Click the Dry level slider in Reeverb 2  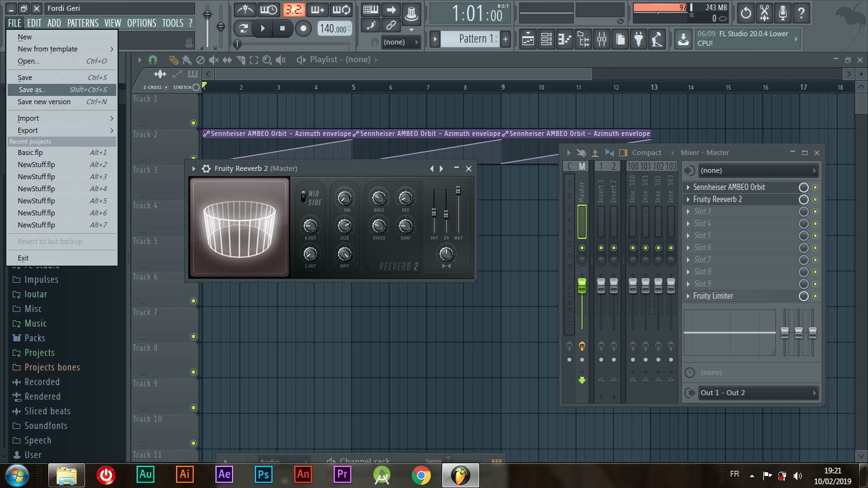point(435,213)
